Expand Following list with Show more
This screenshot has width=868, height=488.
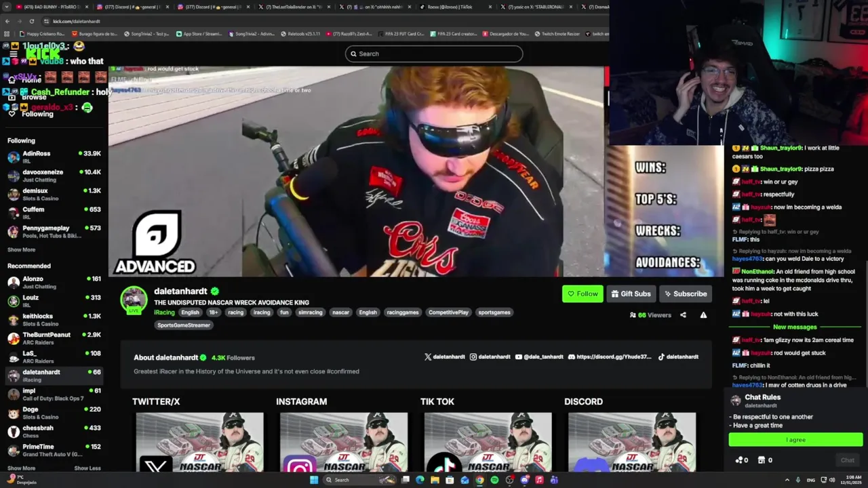pos(21,249)
